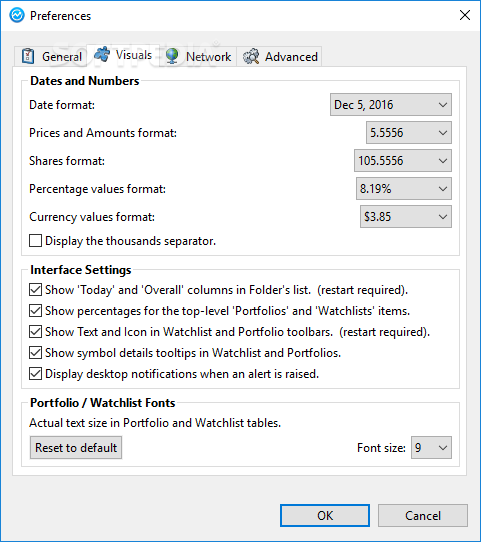Click the Reset to default button
The width and height of the screenshot is (481, 542).
76,447
